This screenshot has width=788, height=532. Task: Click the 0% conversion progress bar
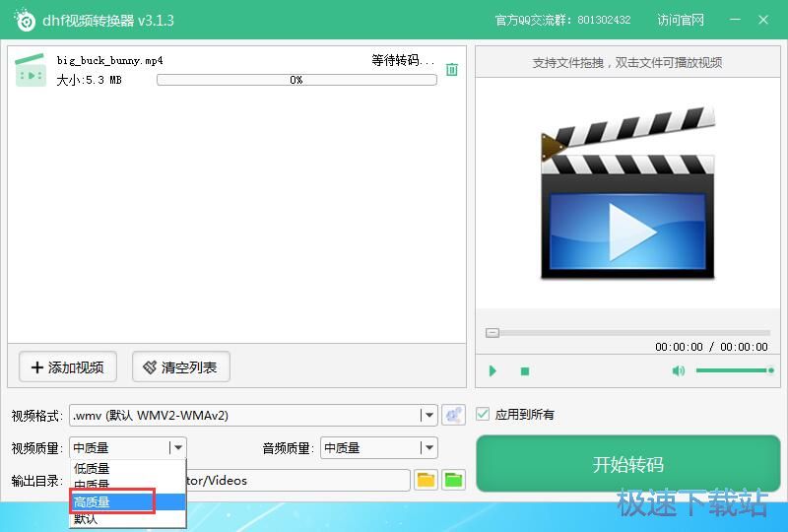point(296,80)
